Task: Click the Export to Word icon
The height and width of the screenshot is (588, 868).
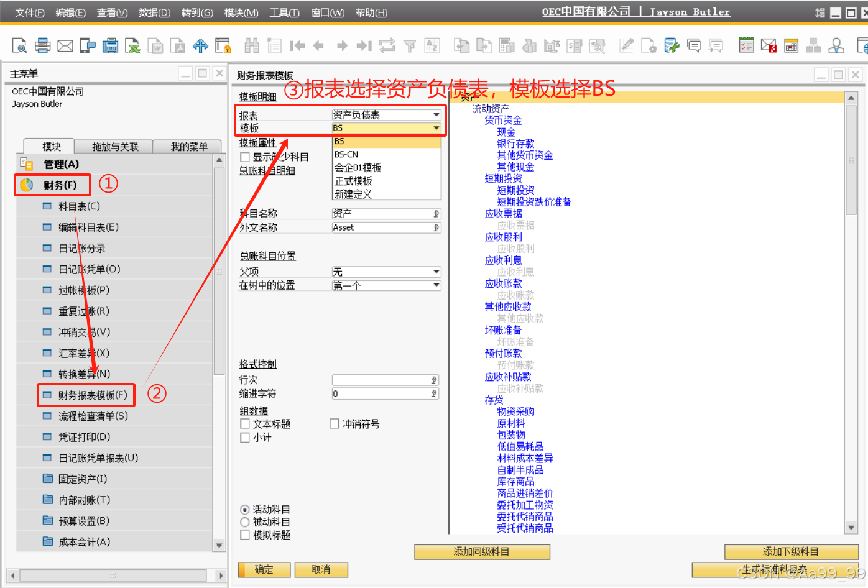Action: pyautogui.click(x=155, y=45)
